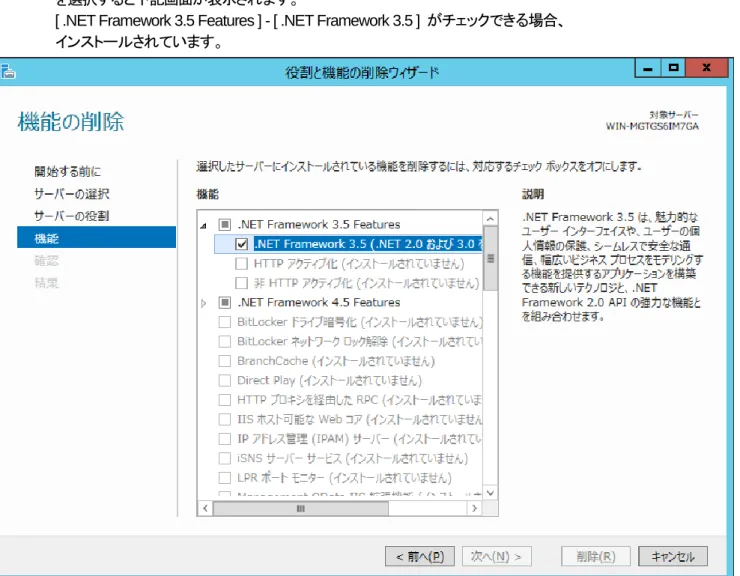Click the vertical scrollbar thumb in feature list

pyautogui.click(x=490, y=259)
